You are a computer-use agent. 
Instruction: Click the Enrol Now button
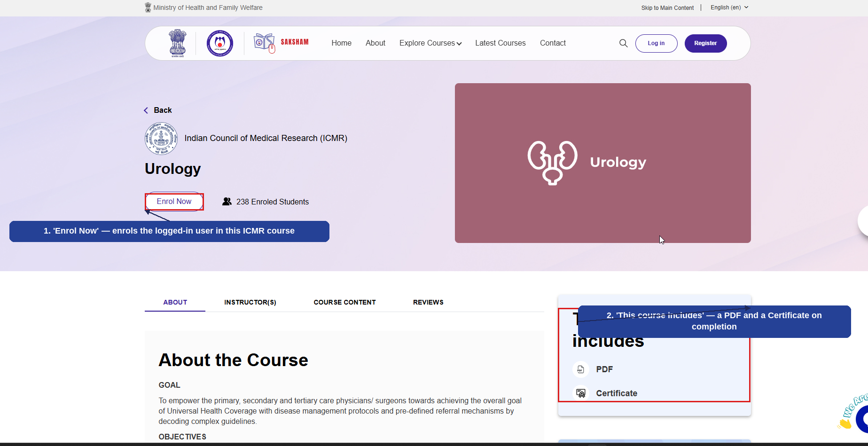click(x=174, y=202)
